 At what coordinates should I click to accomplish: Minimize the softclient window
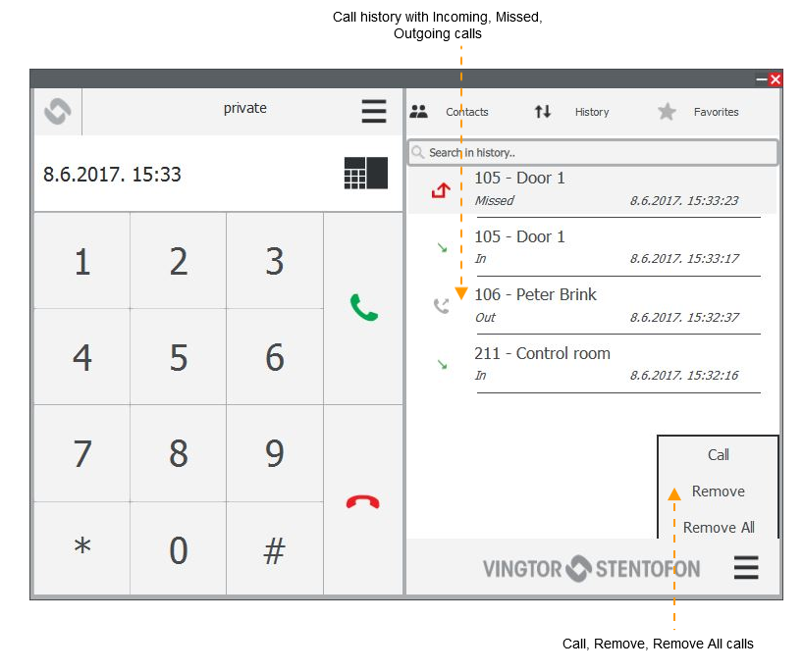(x=761, y=79)
